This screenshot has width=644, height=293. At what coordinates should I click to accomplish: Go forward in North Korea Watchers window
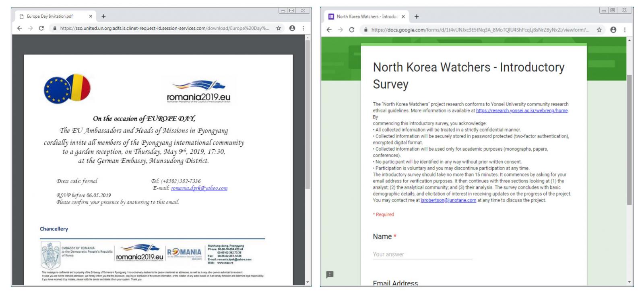[341, 30]
